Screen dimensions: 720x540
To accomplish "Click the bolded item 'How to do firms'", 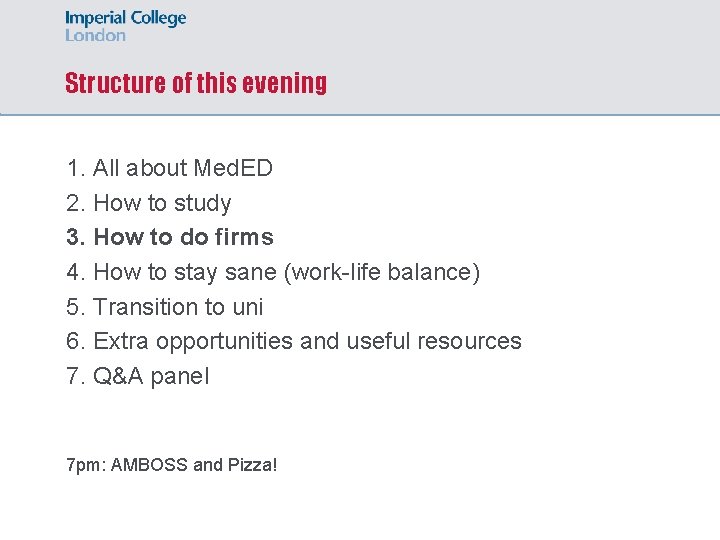I will coord(182,237).
